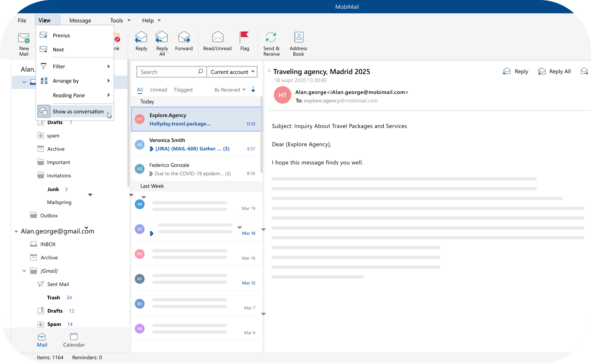Expand Filter submenu
Viewport: 591px width, 364px height.
tap(75, 67)
